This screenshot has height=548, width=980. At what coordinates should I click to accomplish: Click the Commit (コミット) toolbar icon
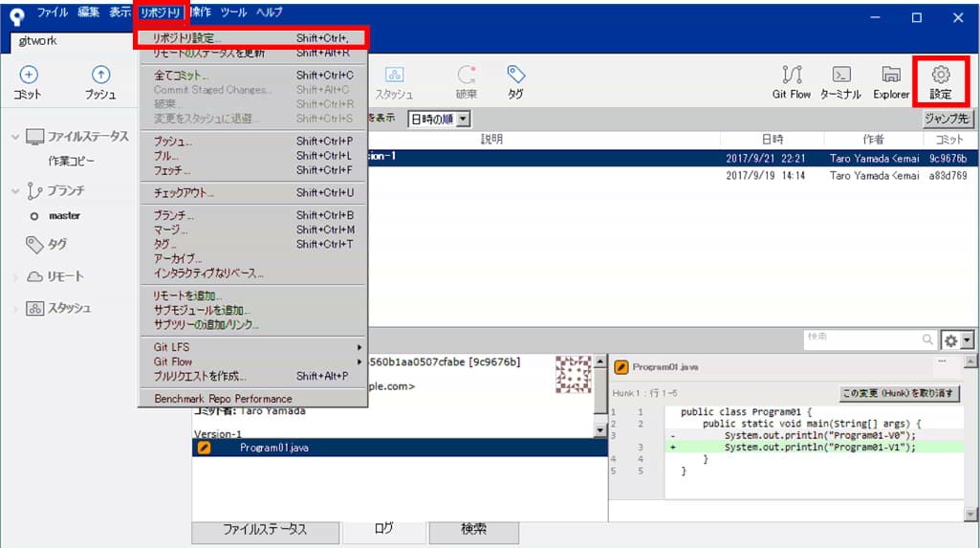[x=28, y=82]
